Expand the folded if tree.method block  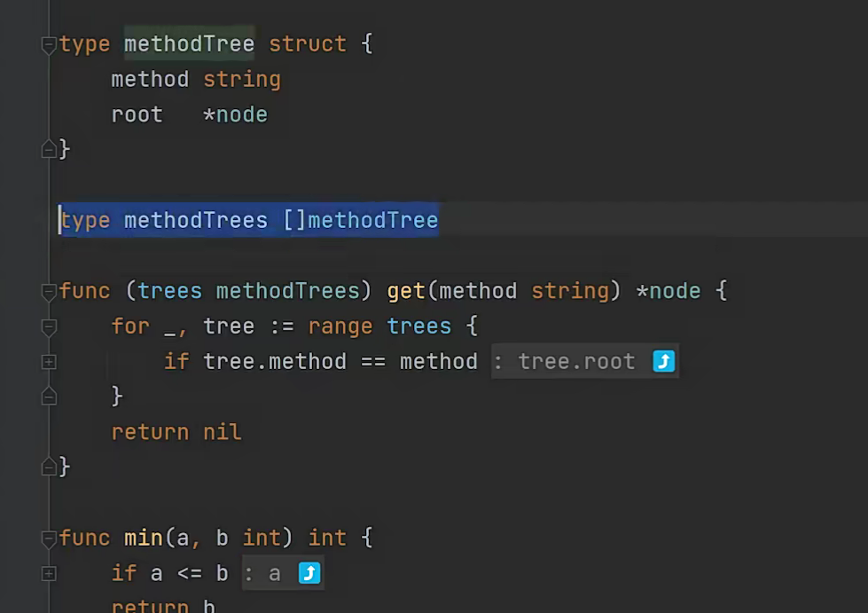pos(49,362)
